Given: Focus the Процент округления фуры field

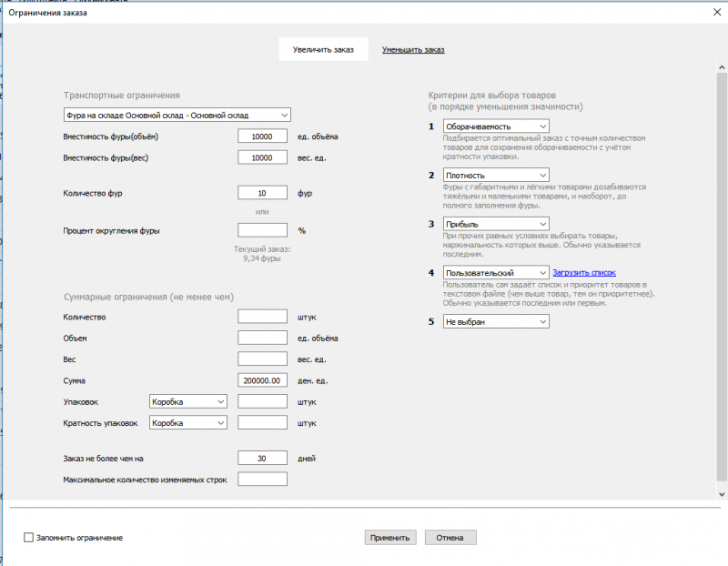Looking at the screenshot, I should (262, 230).
